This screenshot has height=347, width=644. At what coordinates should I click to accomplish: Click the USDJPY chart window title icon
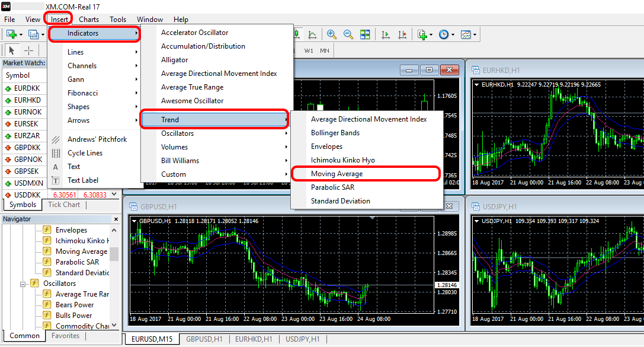pos(476,206)
